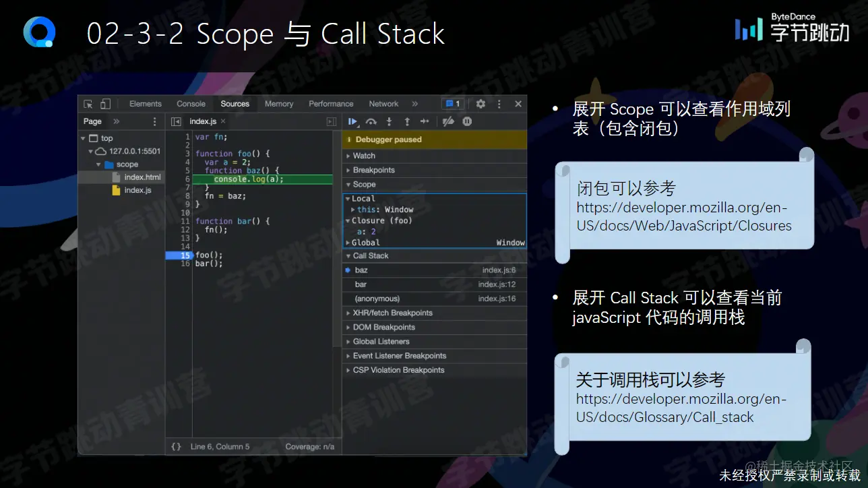Resume script execution

tap(352, 121)
